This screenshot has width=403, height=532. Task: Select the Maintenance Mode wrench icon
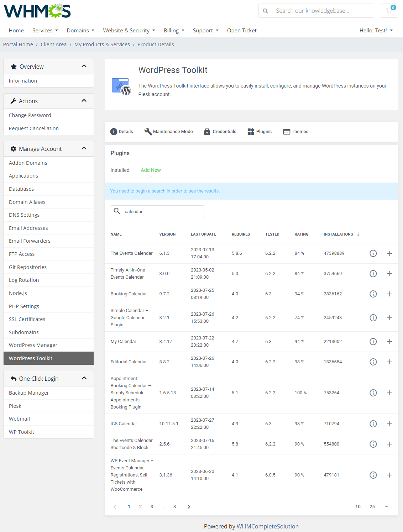point(148,131)
